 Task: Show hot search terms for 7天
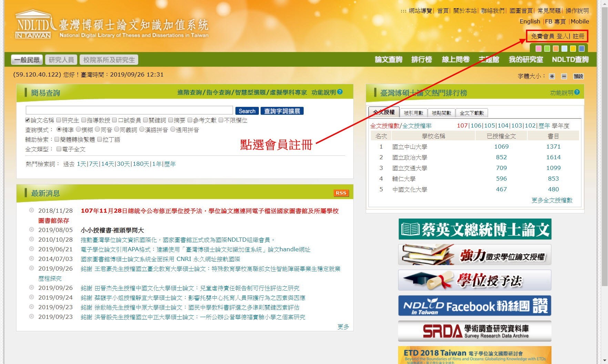94,164
